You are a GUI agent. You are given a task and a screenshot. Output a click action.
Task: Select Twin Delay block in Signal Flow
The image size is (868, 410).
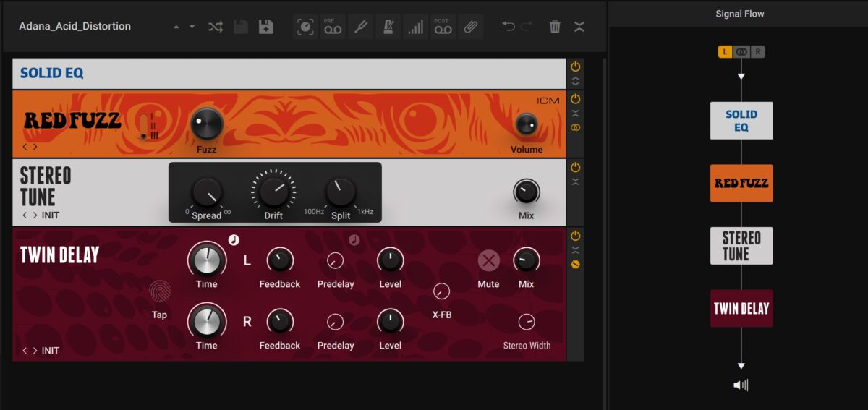[x=741, y=309]
